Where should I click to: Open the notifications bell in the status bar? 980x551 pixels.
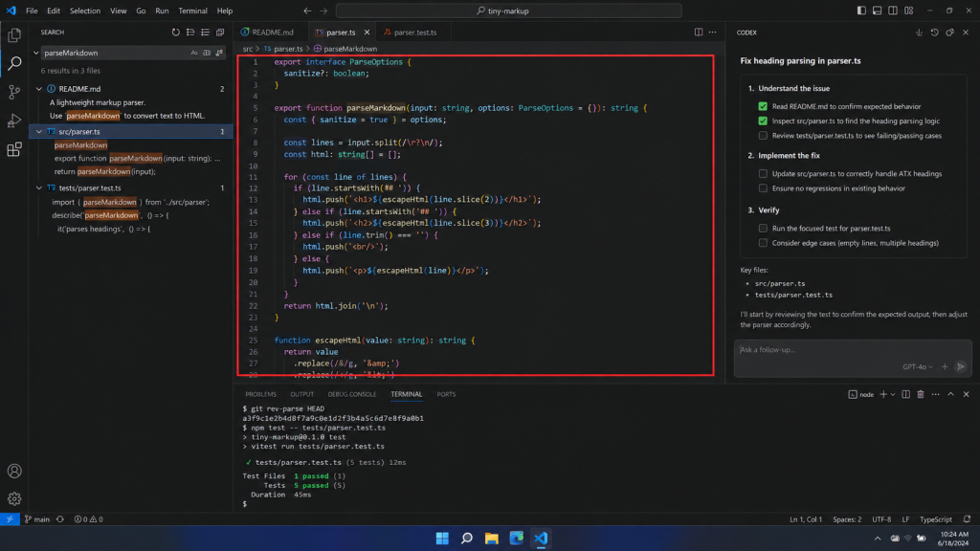(967, 519)
